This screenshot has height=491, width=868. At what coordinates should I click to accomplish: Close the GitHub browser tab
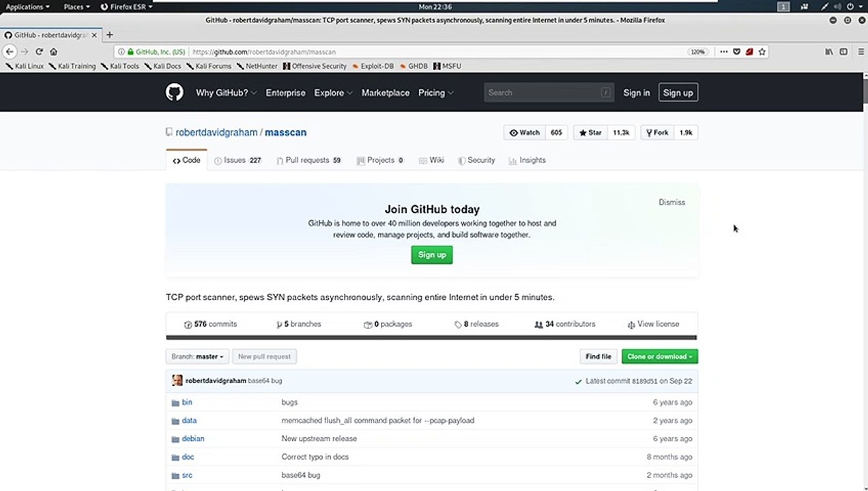tap(94, 35)
